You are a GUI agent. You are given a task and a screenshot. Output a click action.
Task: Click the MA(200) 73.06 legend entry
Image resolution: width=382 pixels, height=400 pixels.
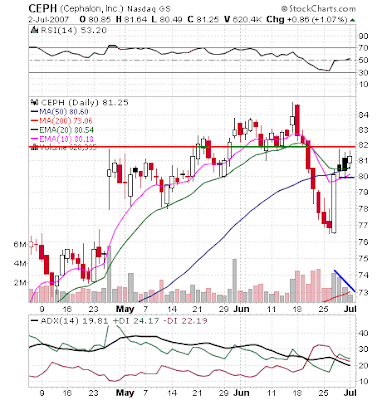click(x=62, y=121)
